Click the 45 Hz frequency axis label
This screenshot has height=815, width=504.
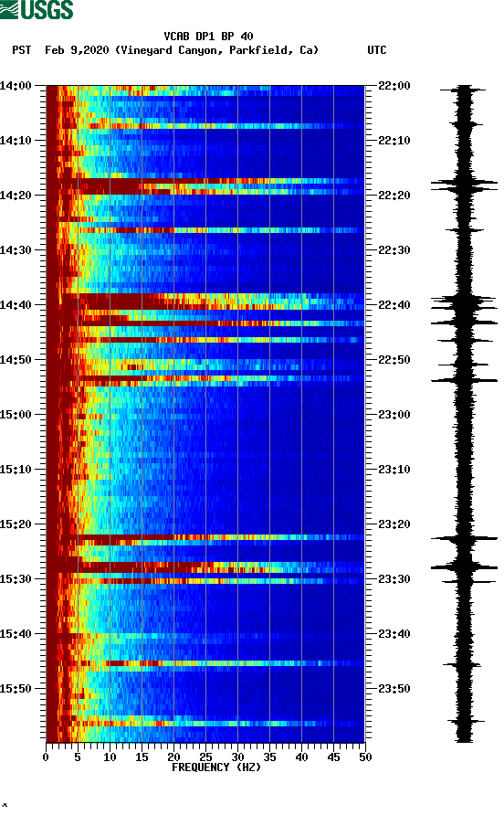tap(333, 757)
